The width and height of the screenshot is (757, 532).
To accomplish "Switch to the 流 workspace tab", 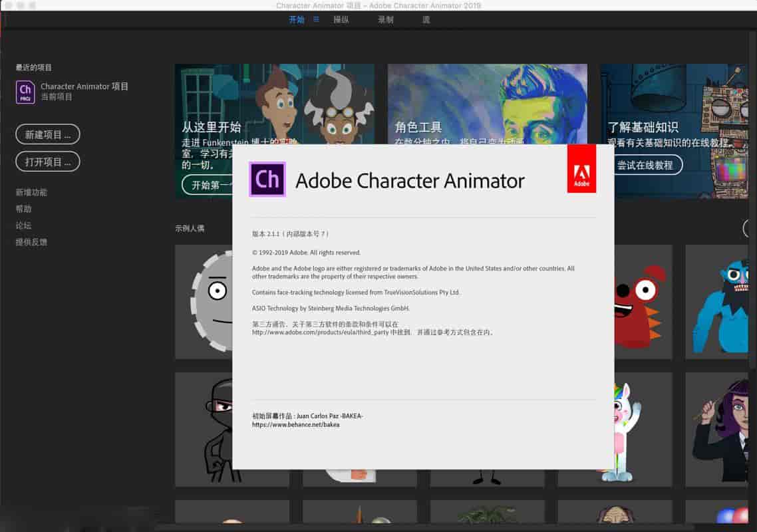I will pos(426,20).
